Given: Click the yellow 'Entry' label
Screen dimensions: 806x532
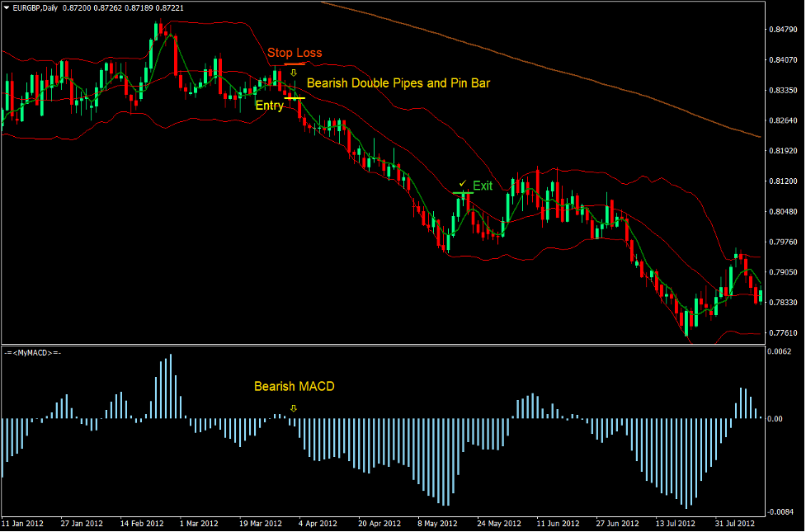Looking at the screenshot, I should (x=269, y=106).
